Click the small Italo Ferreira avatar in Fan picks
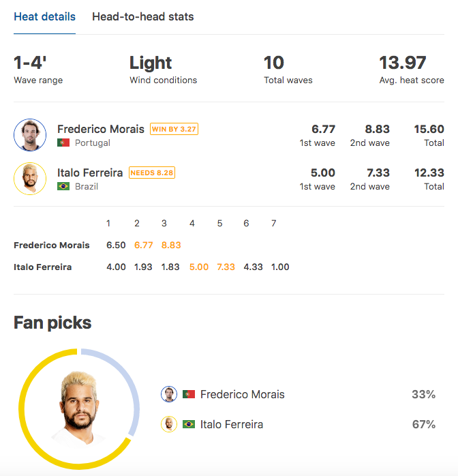Screen dimensions: 458x476 169,424
